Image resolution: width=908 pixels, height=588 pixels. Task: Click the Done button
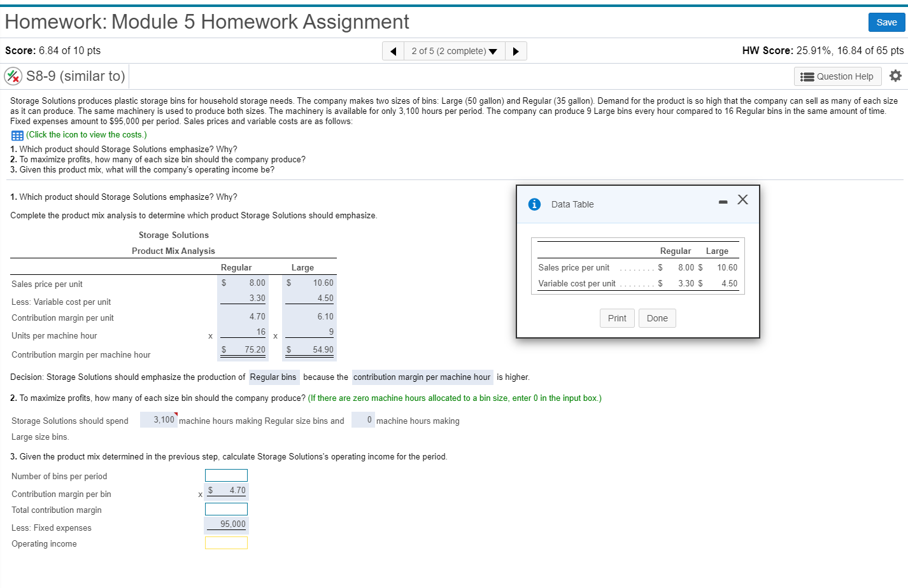coord(657,318)
